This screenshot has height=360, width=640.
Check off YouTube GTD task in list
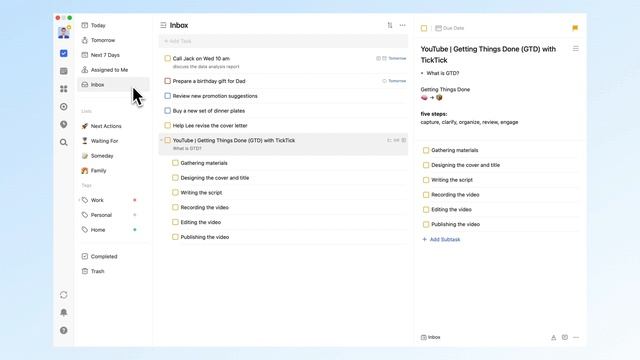click(x=167, y=140)
